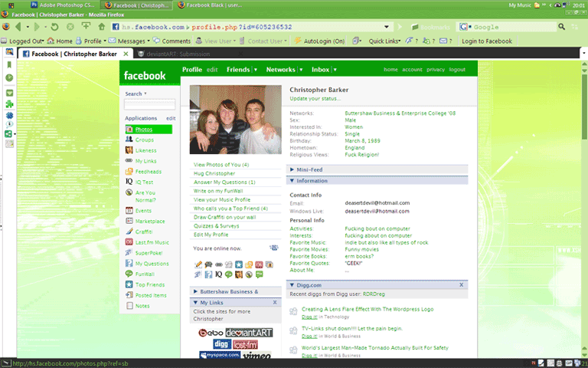Click the Bebo logo in My Links

(211, 333)
